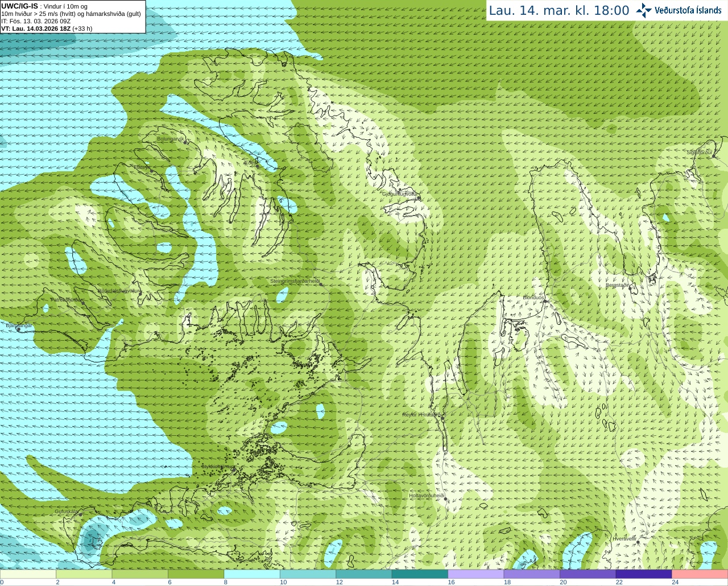Select the Hveravellir station marker
The width and height of the screenshot is (728, 586).
point(638,542)
